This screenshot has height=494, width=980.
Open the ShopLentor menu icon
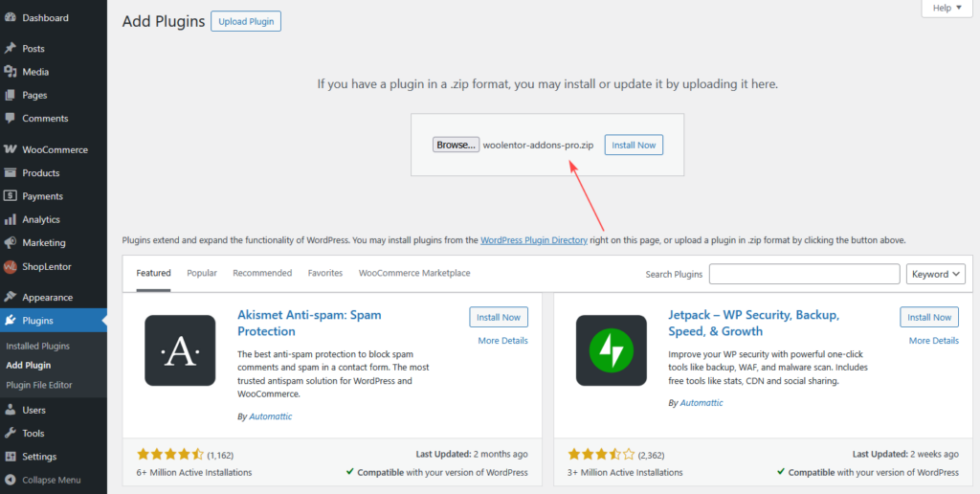pyautogui.click(x=11, y=266)
